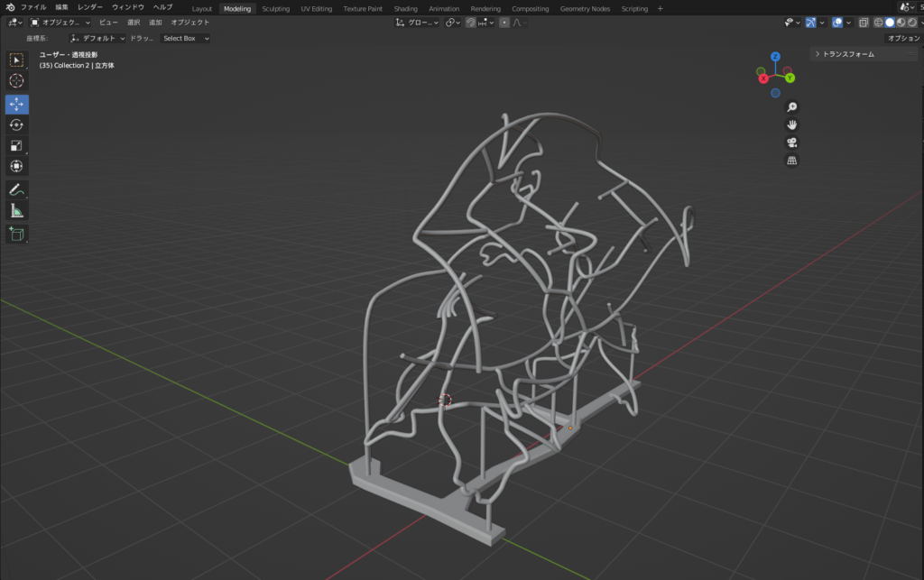Click the negative X gizmo circle
The width and height of the screenshot is (924, 580).
(788, 70)
